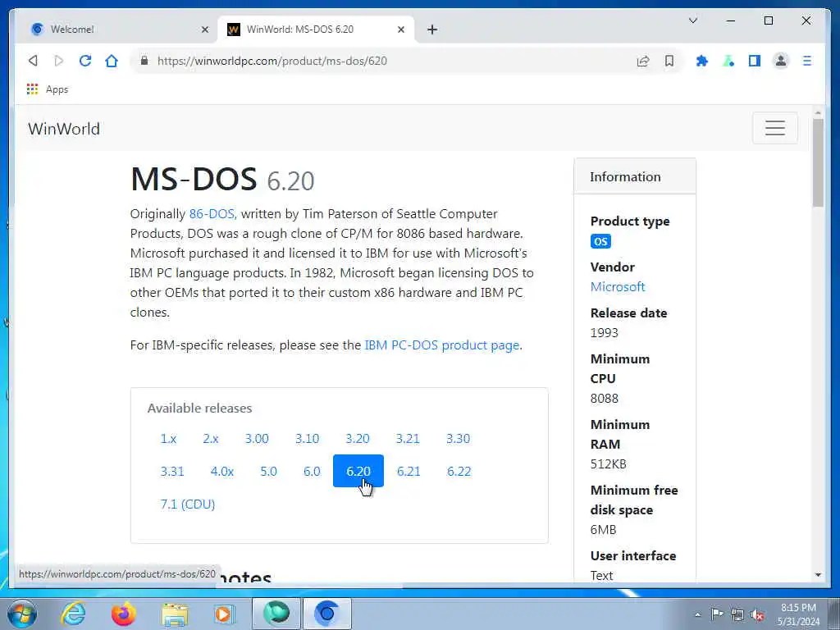This screenshot has height=630, width=840.
Task: Click the address bar URL field
Action: point(391,61)
